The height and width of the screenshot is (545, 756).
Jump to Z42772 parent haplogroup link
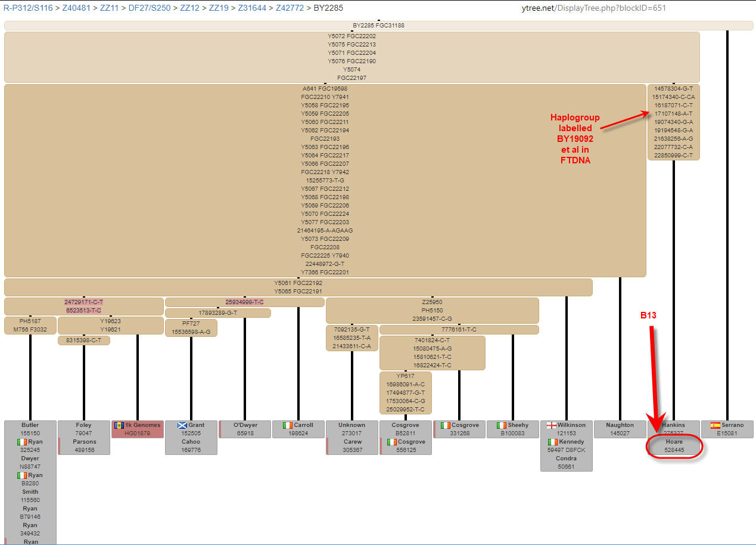pyautogui.click(x=290, y=8)
